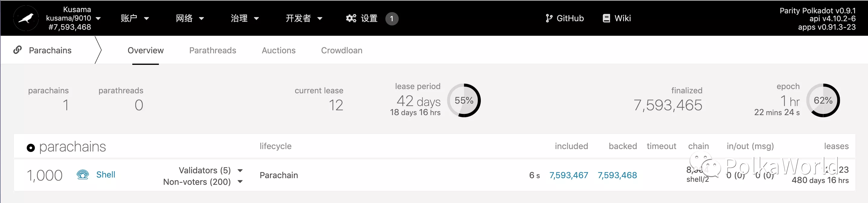Click the Shell parachain logo icon
This screenshot has width=868, height=203.
tap(82, 175)
